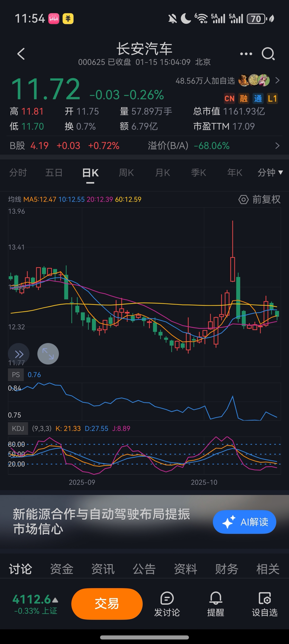Switch to the 财务 tab
289x644 pixels.
click(x=227, y=569)
